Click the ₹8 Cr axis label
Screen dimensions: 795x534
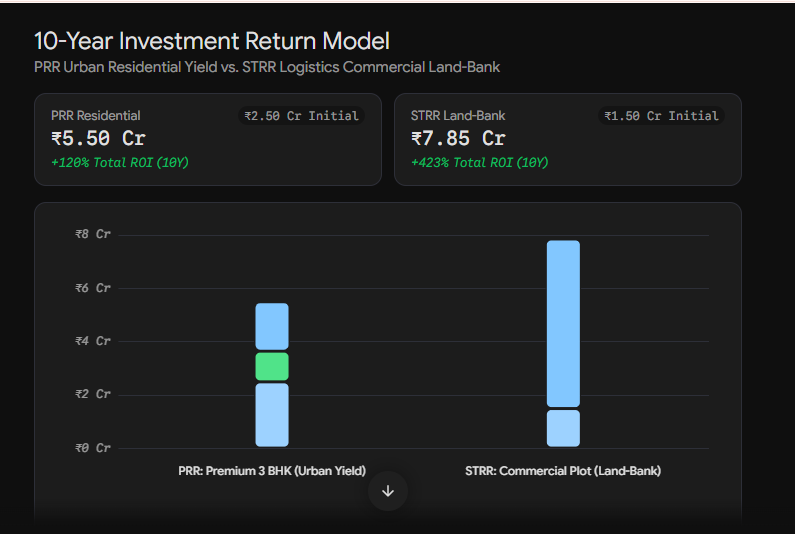click(x=93, y=234)
